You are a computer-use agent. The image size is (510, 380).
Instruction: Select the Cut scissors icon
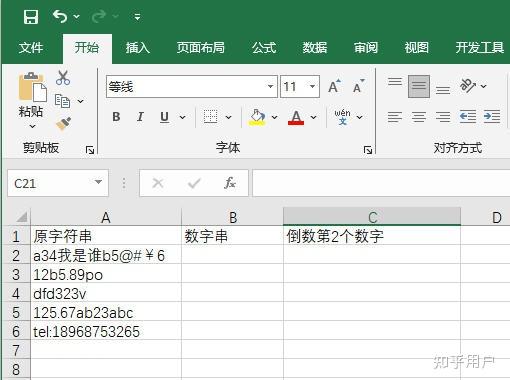click(x=63, y=78)
